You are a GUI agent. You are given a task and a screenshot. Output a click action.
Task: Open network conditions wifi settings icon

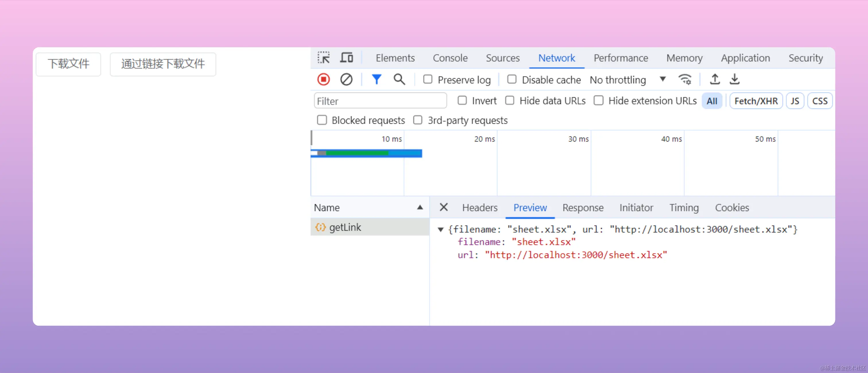click(x=685, y=80)
